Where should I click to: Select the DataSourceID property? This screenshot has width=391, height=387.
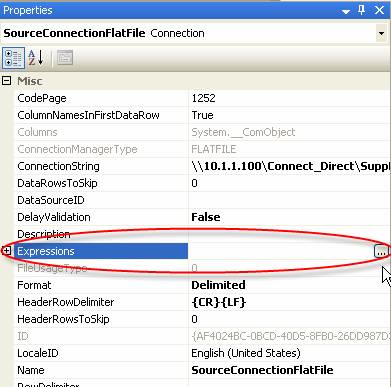51,200
